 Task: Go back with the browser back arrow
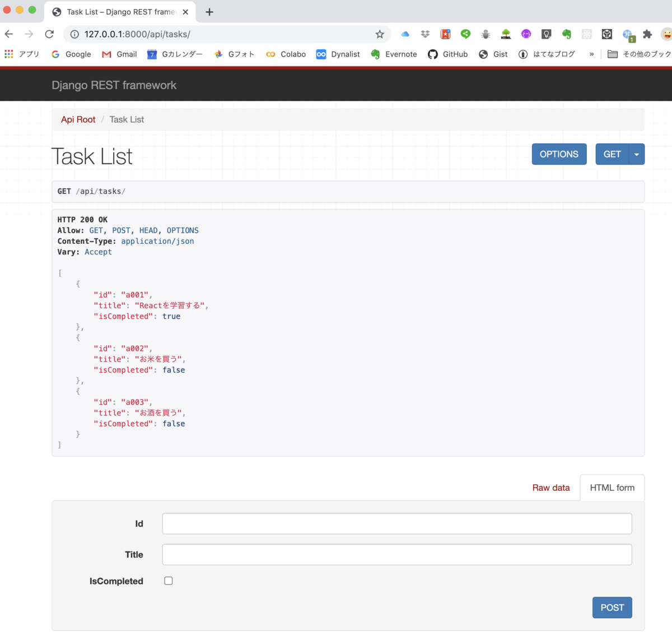click(9, 34)
